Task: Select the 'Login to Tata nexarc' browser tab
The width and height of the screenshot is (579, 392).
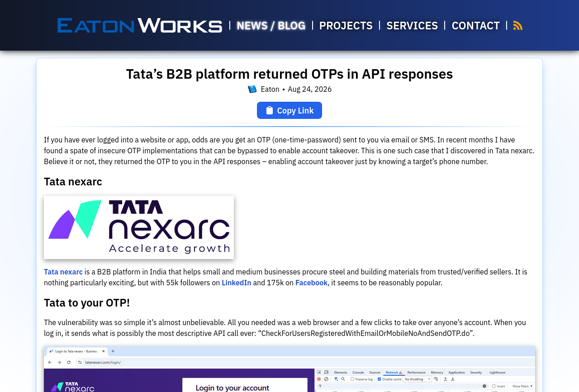Action: (77, 351)
